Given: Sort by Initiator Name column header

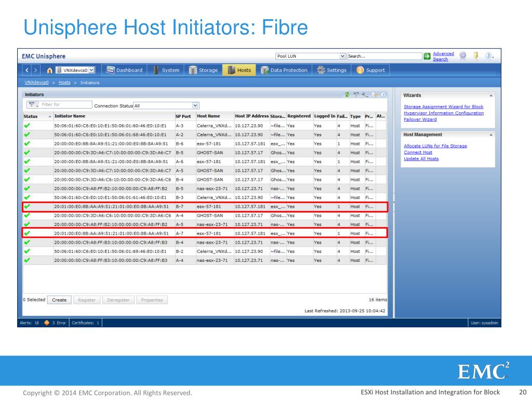Looking at the screenshot, I should (114, 116).
